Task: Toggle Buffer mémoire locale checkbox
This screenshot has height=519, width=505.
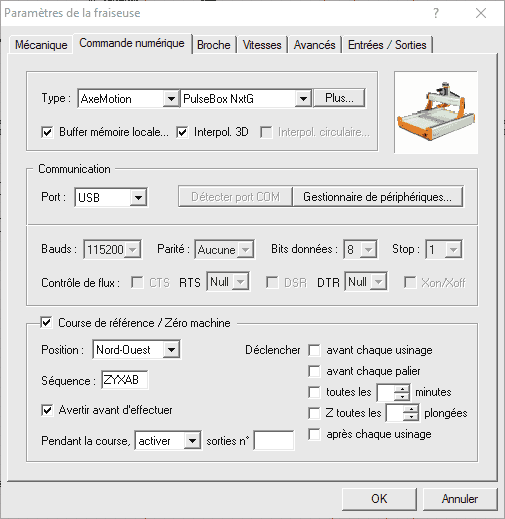Action: tap(47, 132)
